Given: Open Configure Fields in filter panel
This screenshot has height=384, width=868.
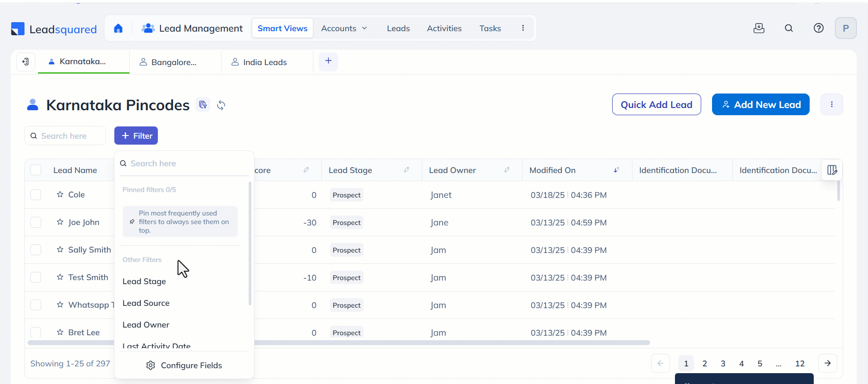Looking at the screenshot, I should pyautogui.click(x=184, y=365).
